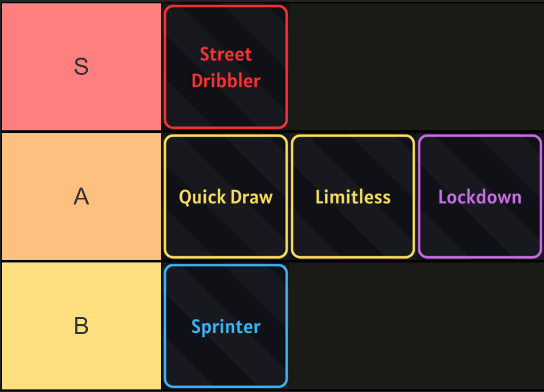
Task: Click empty space in the B tier row
Action: pos(415,326)
